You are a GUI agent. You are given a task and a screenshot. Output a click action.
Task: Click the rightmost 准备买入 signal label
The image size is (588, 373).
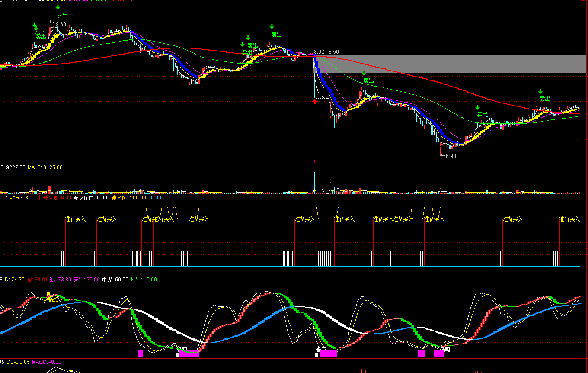[569, 219]
